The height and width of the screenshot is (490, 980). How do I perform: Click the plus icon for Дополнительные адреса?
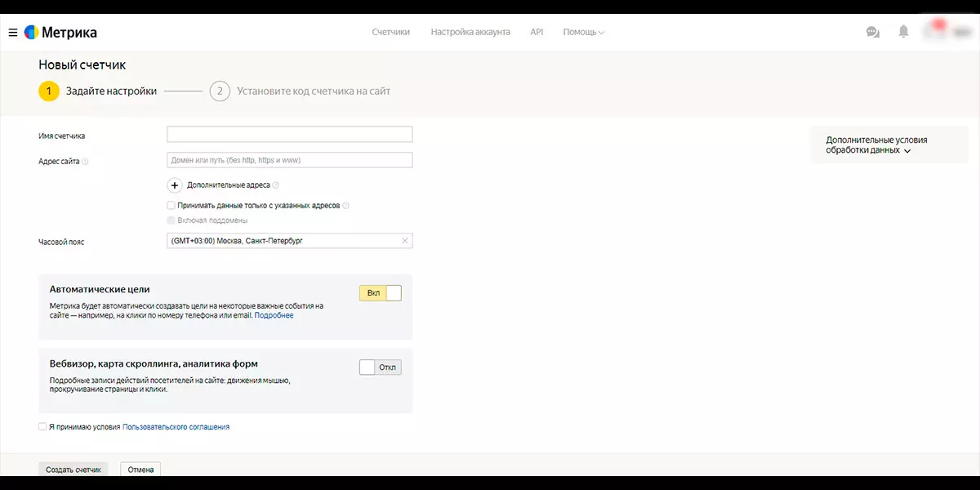pyautogui.click(x=175, y=185)
